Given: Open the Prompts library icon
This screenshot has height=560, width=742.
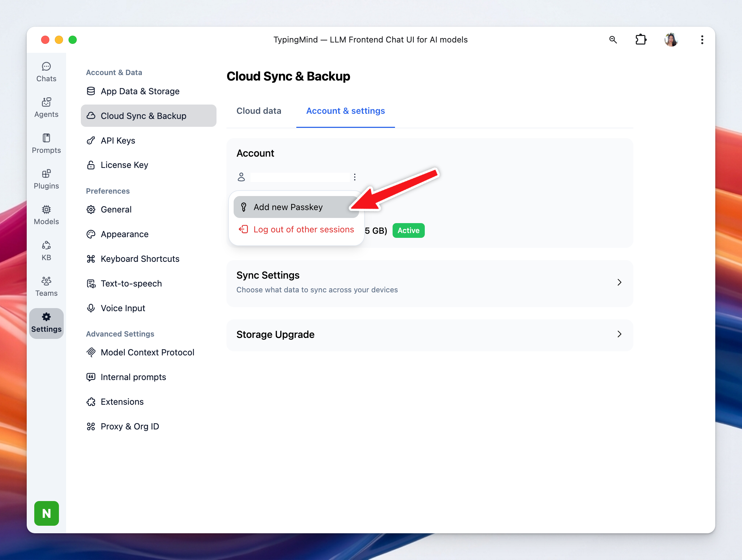Looking at the screenshot, I should (46, 144).
